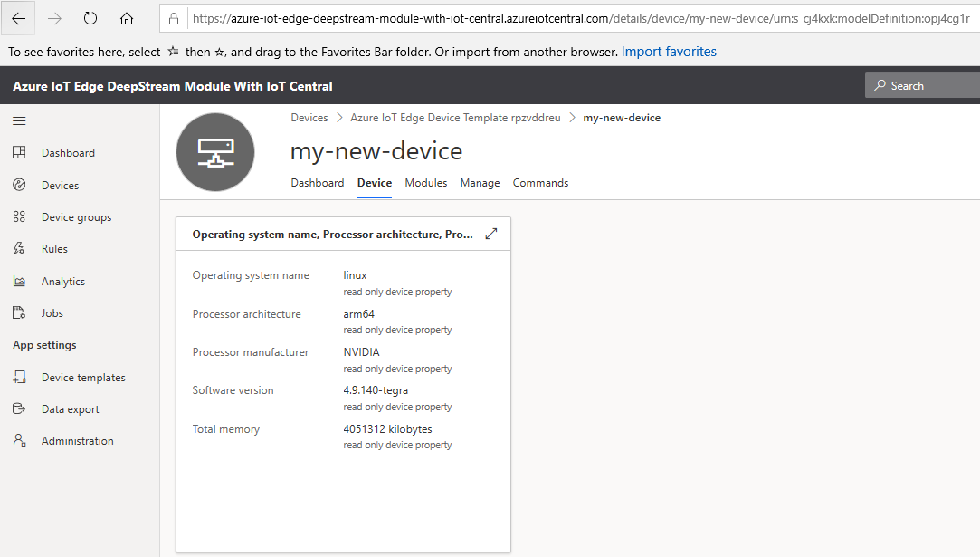Open Device templates in the sidebar
The height and width of the screenshot is (557, 980).
click(83, 378)
